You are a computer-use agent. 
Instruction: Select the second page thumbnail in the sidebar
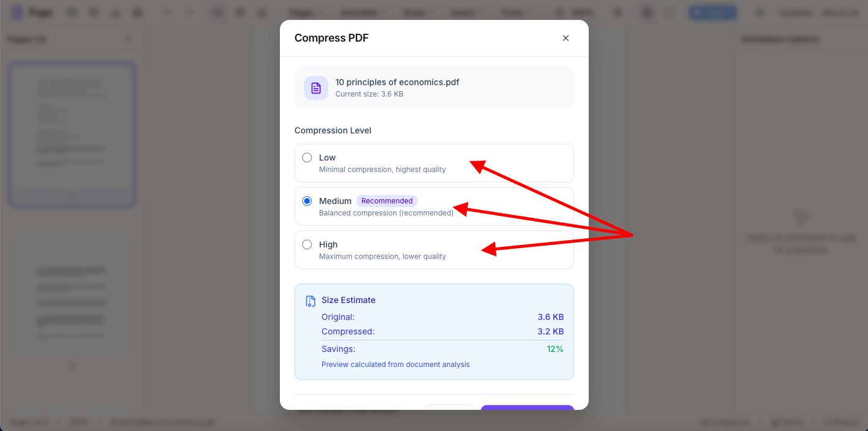coord(72,296)
